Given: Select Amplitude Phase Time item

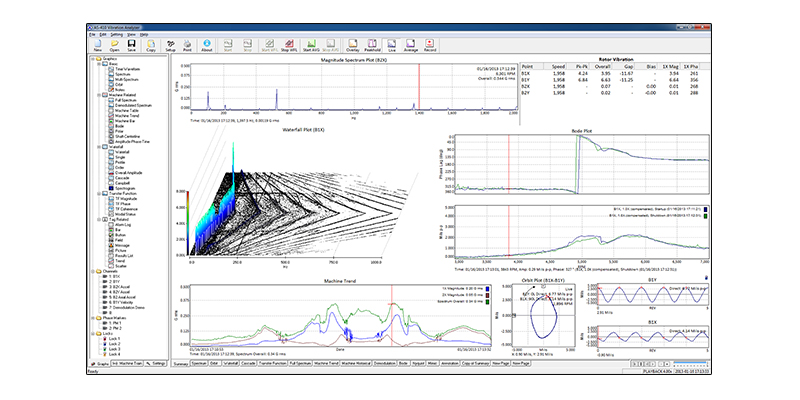Looking at the screenshot, I should tap(132, 141).
